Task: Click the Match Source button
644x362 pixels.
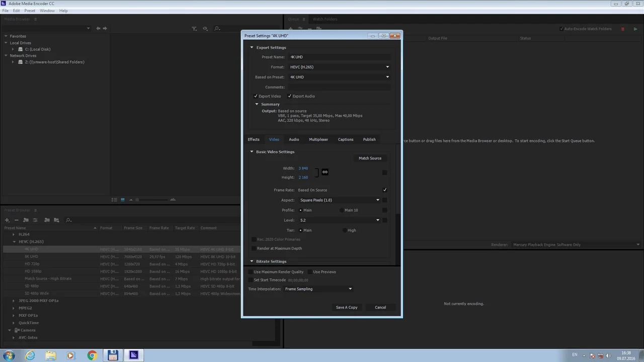Action: click(x=370, y=158)
